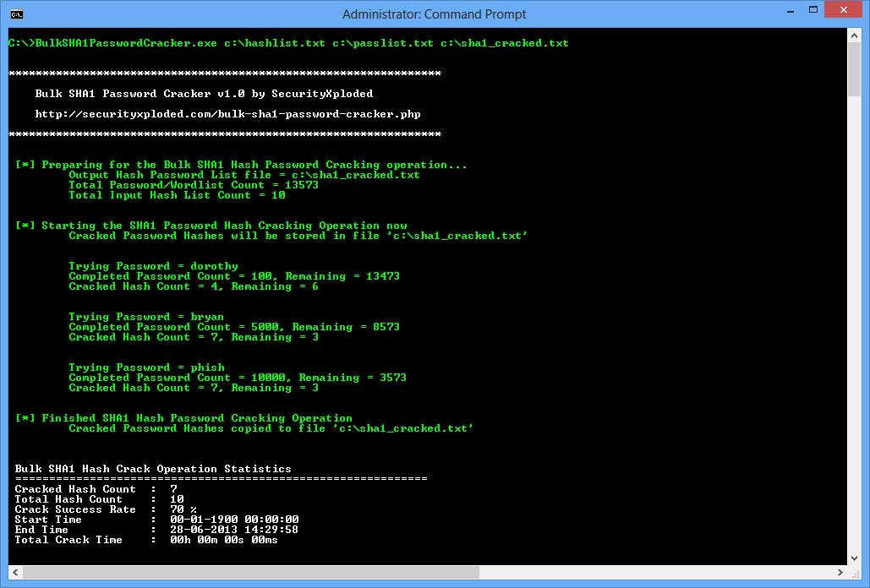
Task: Click the 'Trying Password = phish' line
Action: click(x=146, y=367)
